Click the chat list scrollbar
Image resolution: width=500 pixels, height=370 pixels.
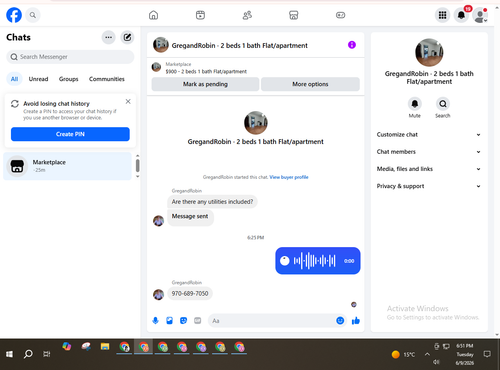pyautogui.click(x=137, y=166)
